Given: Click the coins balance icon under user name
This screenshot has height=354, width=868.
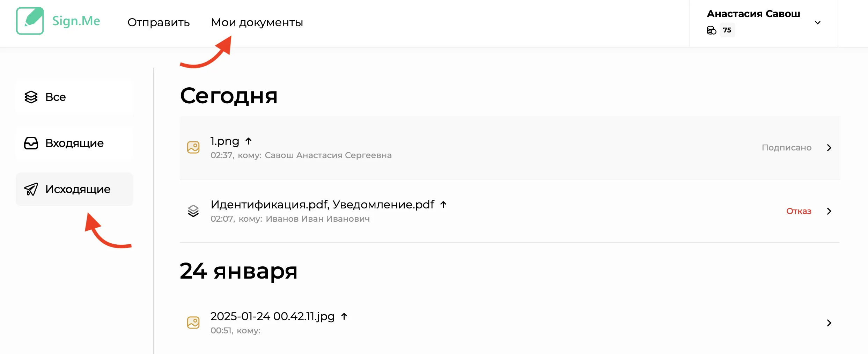Looking at the screenshot, I should 712,30.
